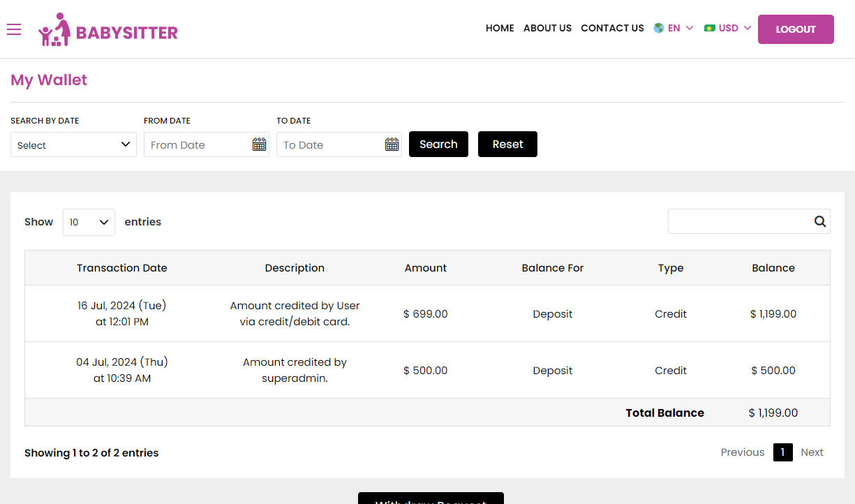
Task: Click the black Search button
Action: tap(438, 144)
